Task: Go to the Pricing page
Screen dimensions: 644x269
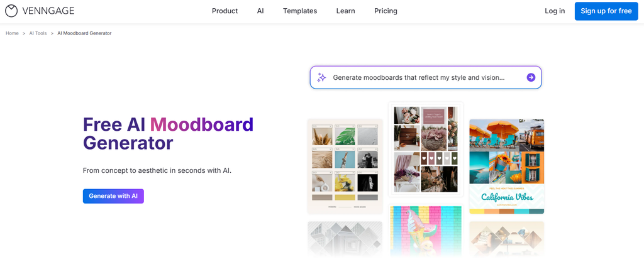Action: [386, 11]
